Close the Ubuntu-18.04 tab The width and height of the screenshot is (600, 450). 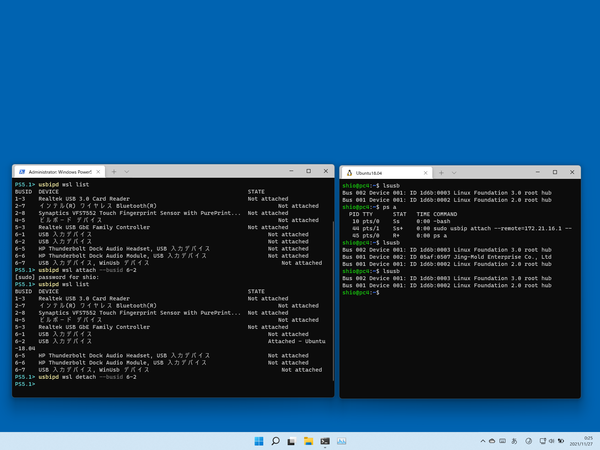(x=423, y=171)
